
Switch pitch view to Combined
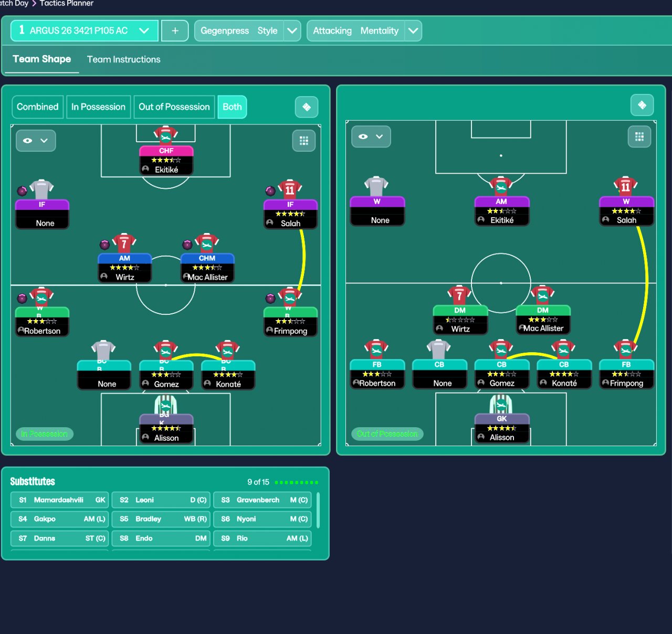click(37, 107)
